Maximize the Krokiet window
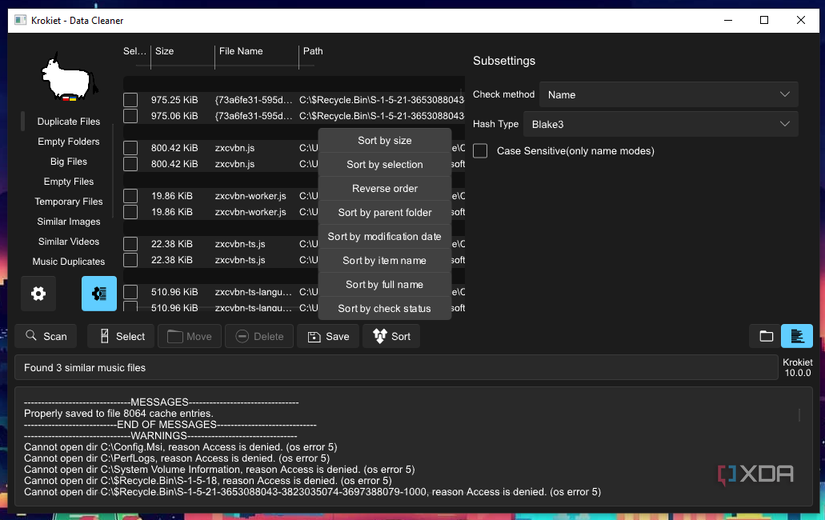Image resolution: width=825 pixels, height=520 pixels. tap(764, 20)
